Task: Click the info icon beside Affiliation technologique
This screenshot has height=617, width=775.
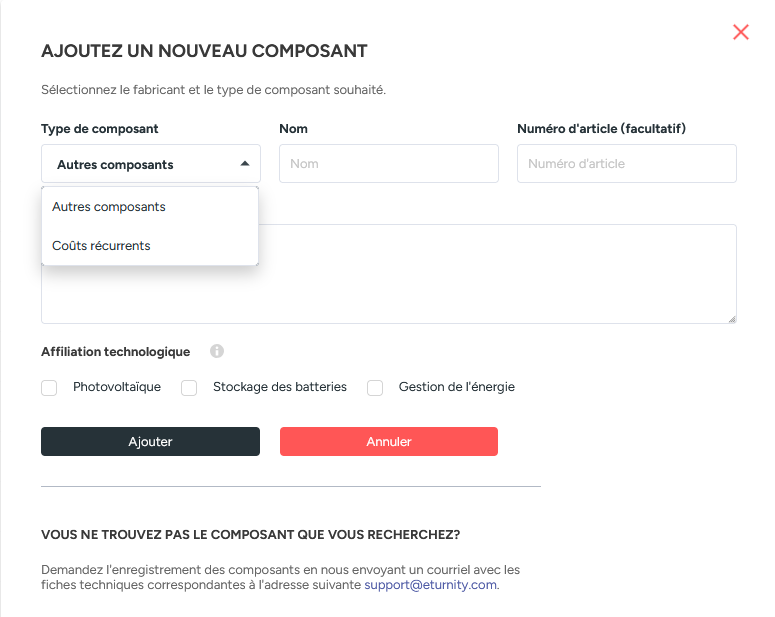Action: (217, 352)
